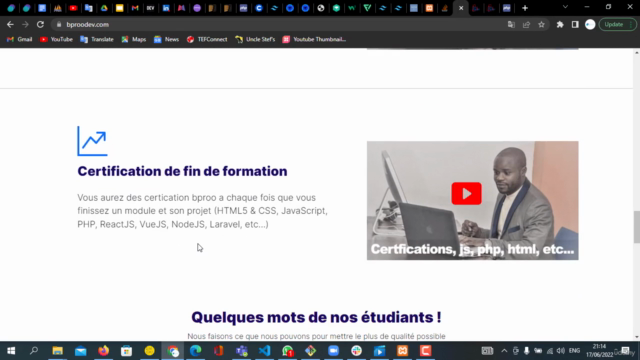Viewport: 640px width, 360px height.
Task: Open the Mail app from taskbar
Action: (80, 351)
